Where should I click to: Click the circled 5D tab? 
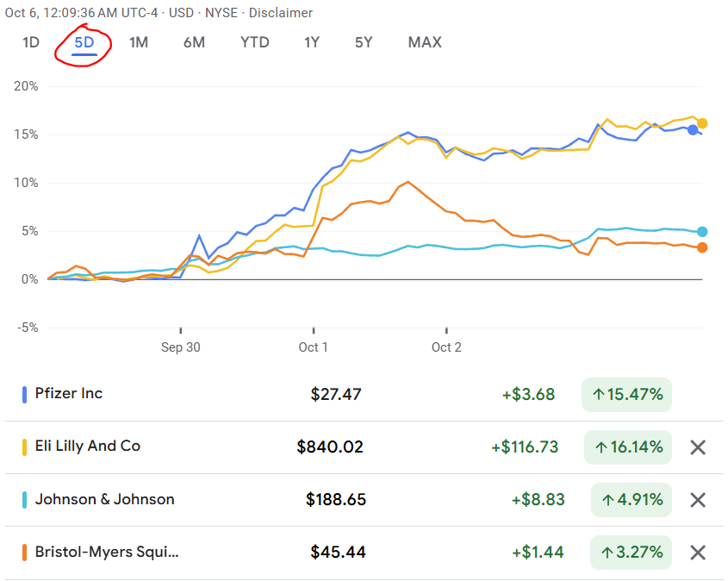84,42
